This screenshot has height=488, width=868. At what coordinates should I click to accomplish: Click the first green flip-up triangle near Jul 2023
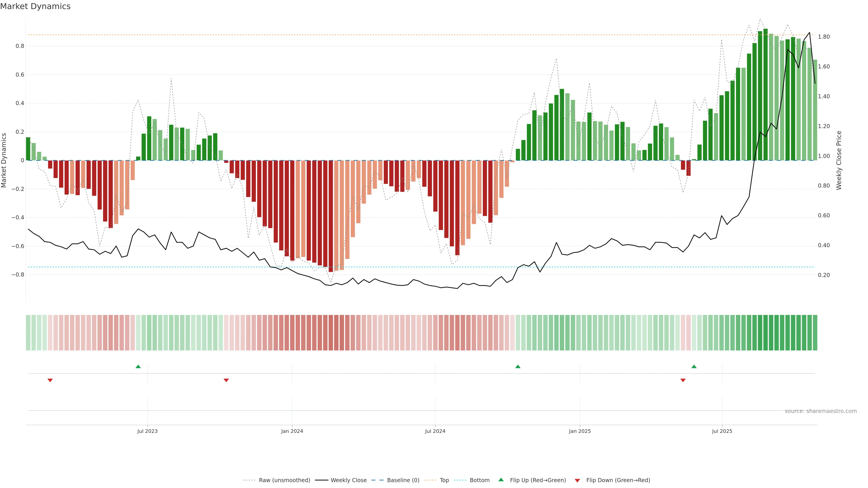(138, 366)
